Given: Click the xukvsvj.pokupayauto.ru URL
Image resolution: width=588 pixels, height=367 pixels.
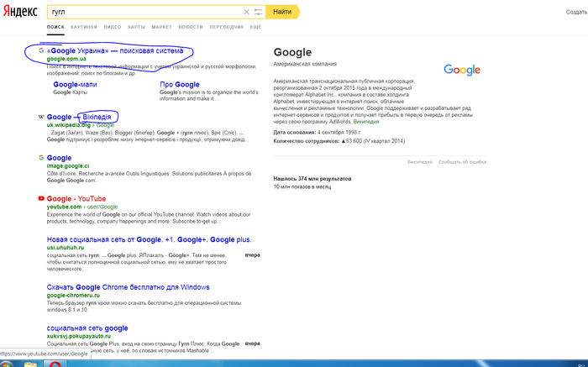Looking at the screenshot, I should coord(79,336).
